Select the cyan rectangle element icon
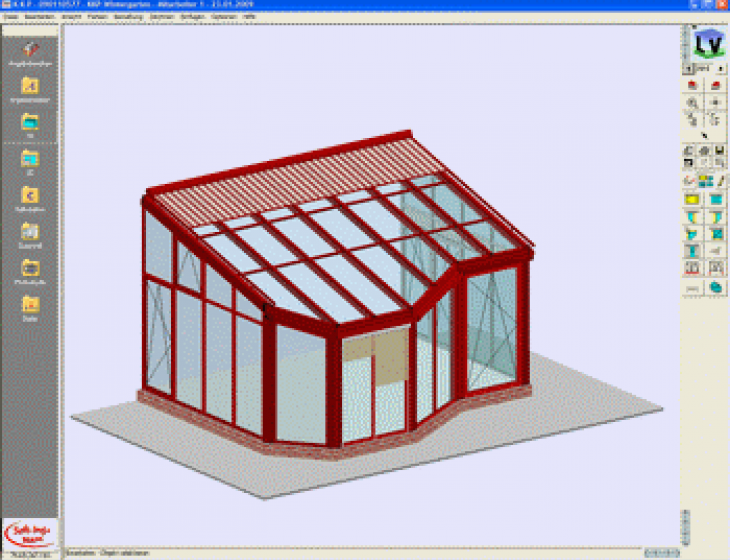Screen dimensions: 730x560 click(716, 200)
